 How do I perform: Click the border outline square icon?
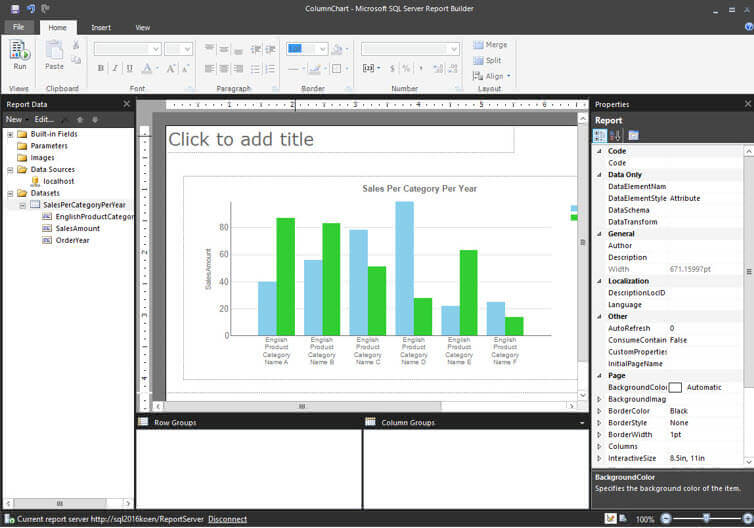tap(337, 69)
